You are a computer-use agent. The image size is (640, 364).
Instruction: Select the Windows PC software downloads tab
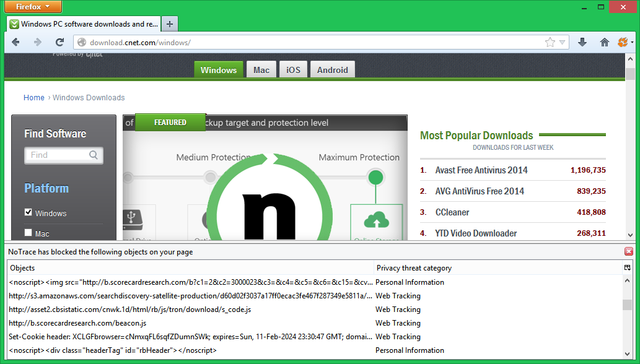(x=84, y=24)
